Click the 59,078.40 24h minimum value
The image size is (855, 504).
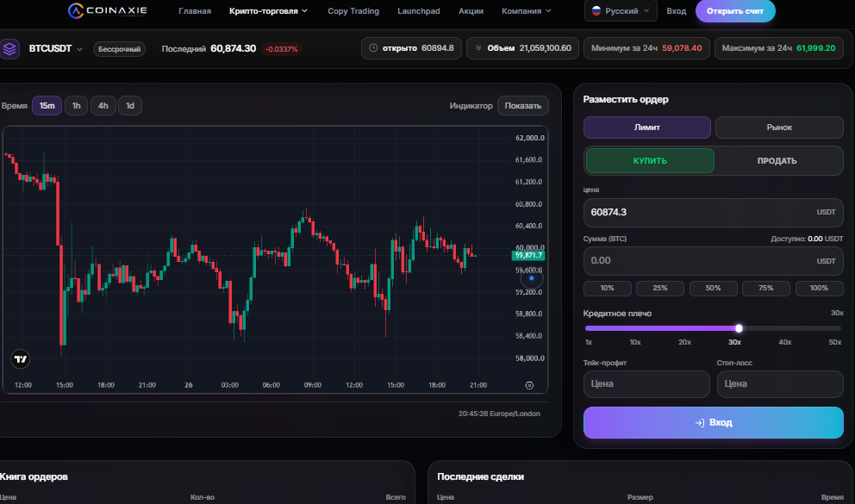click(682, 48)
